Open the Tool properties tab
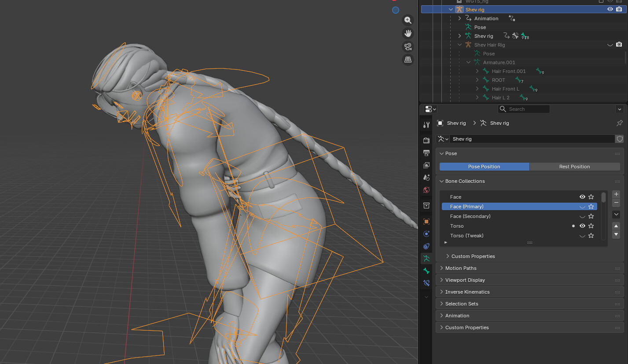 click(x=426, y=125)
